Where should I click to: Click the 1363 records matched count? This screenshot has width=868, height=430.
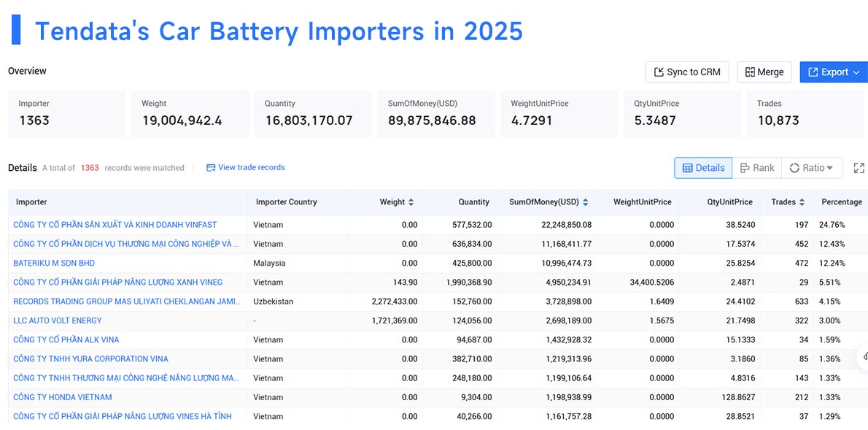tap(90, 167)
